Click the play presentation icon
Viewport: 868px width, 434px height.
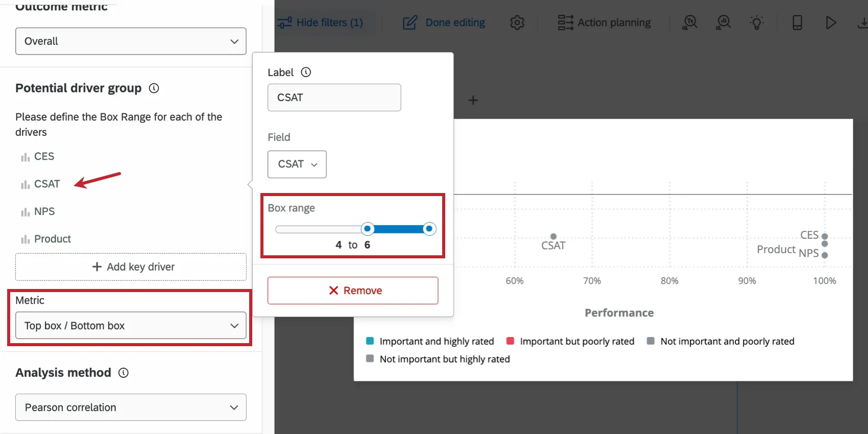831,22
